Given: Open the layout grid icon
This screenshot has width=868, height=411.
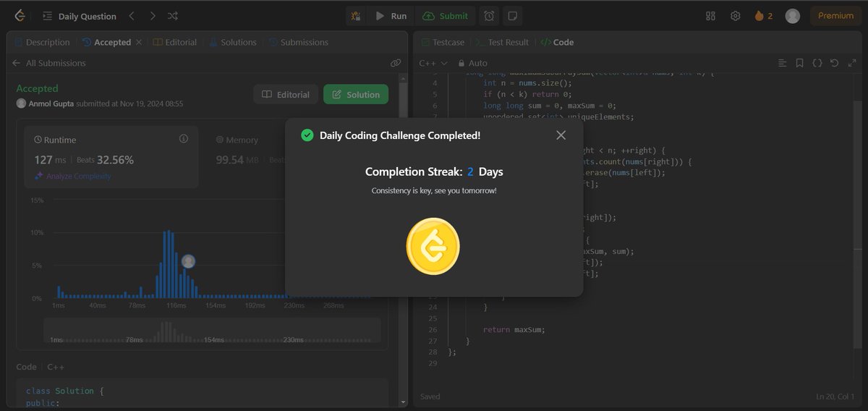Looking at the screenshot, I should pyautogui.click(x=710, y=16).
